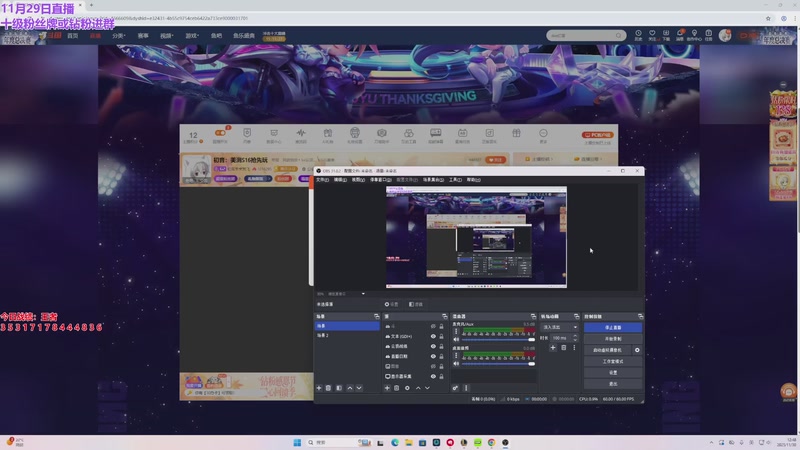Delete the selected source with trash icon
This screenshot has height=450, width=800.
point(396,388)
